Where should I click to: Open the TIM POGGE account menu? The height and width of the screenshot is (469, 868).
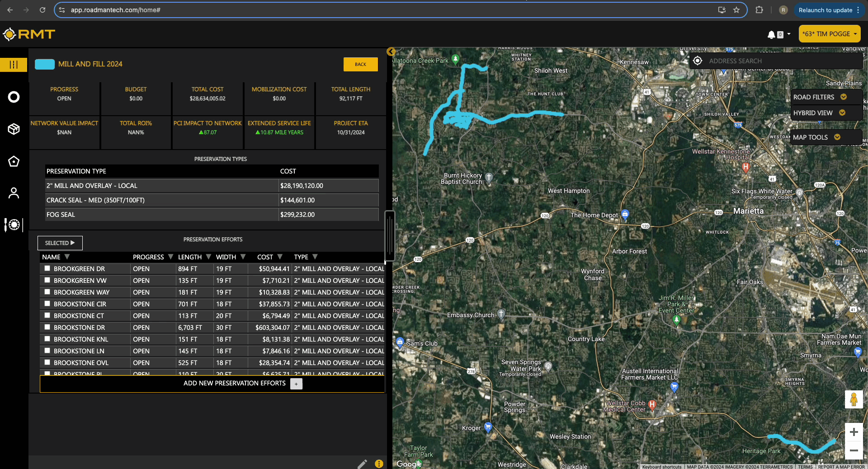tap(829, 34)
